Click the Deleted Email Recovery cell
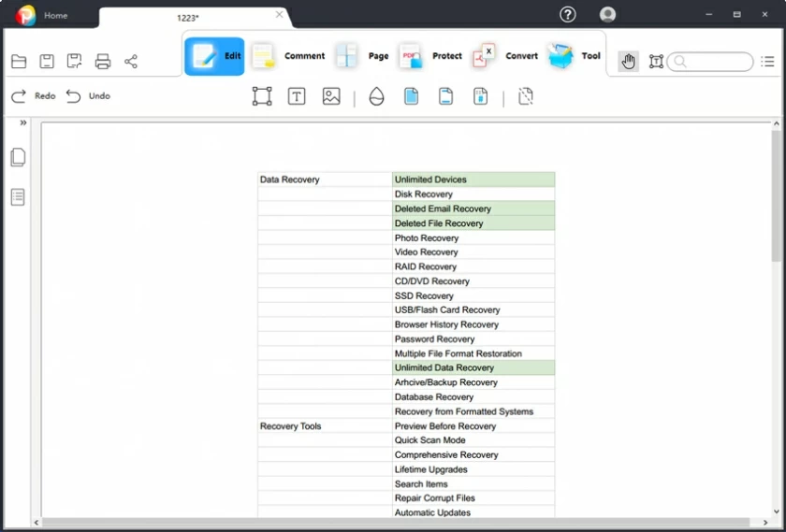 473,208
